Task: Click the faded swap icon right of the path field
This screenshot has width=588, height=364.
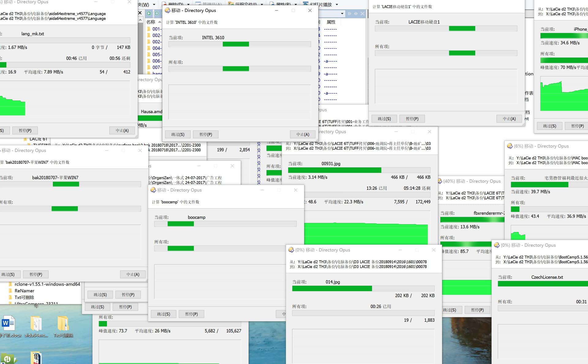Action: [x=356, y=13]
